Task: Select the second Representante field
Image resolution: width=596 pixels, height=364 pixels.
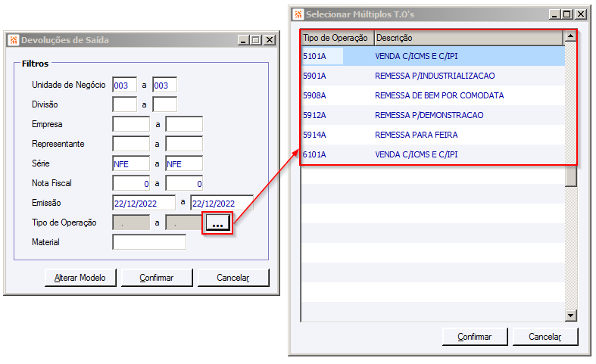Action: click(x=184, y=144)
